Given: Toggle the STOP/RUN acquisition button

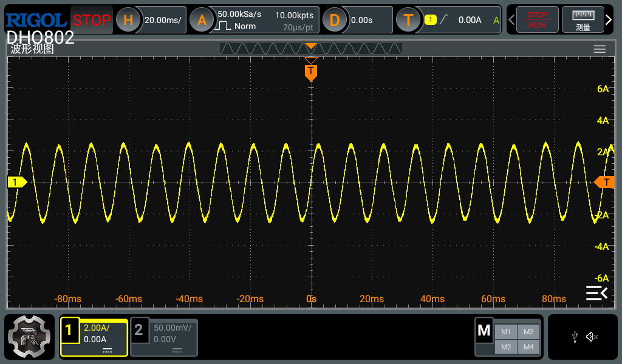Looking at the screenshot, I should point(537,20).
